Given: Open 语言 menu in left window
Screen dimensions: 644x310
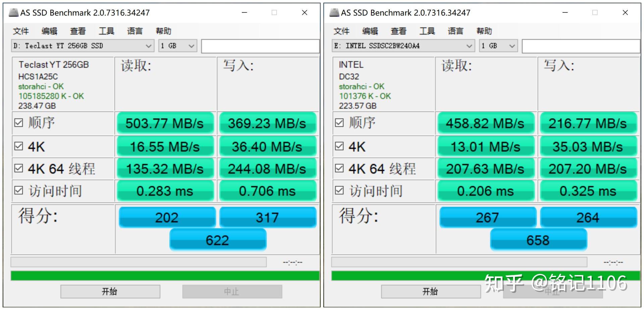Looking at the screenshot, I should pyautogui.click(x=135, y=31).
